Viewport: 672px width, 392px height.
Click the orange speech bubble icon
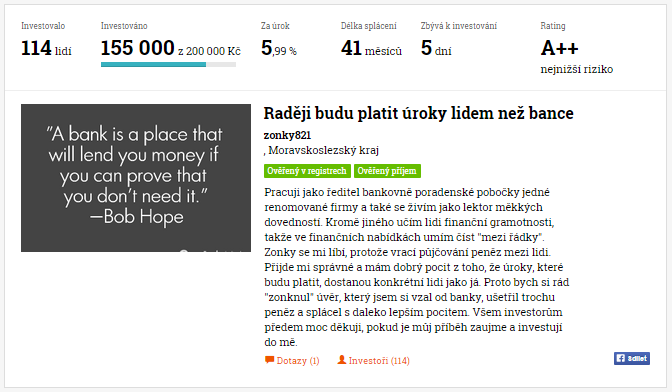(270, 360)
